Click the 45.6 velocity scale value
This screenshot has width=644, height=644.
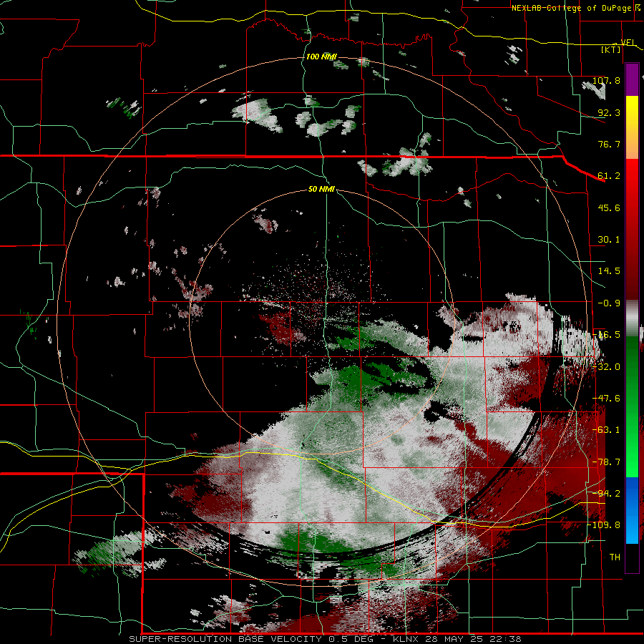[x=609, y=208]
